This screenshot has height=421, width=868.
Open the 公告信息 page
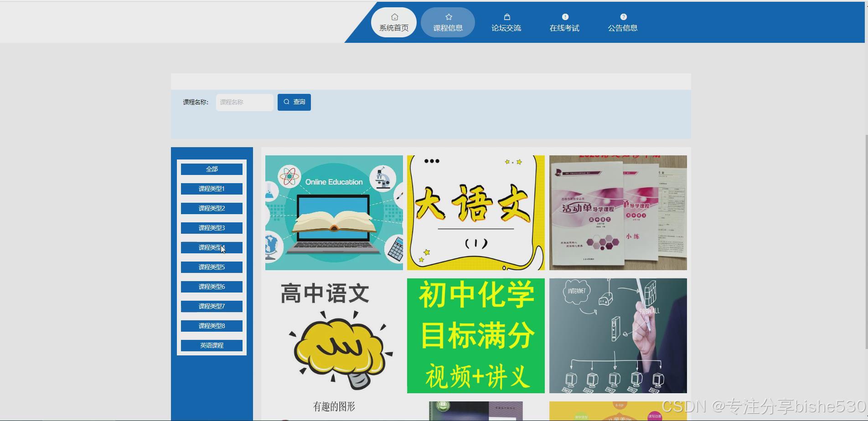tap(623, 27)
